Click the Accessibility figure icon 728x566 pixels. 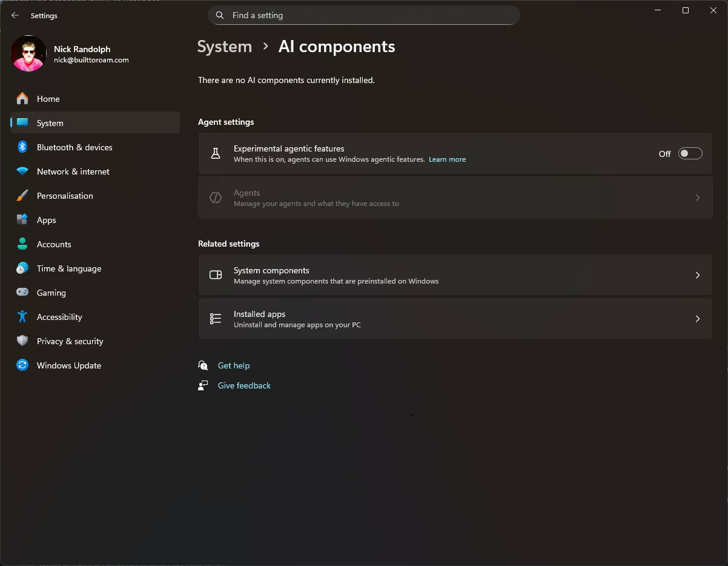tap(22, 317)
